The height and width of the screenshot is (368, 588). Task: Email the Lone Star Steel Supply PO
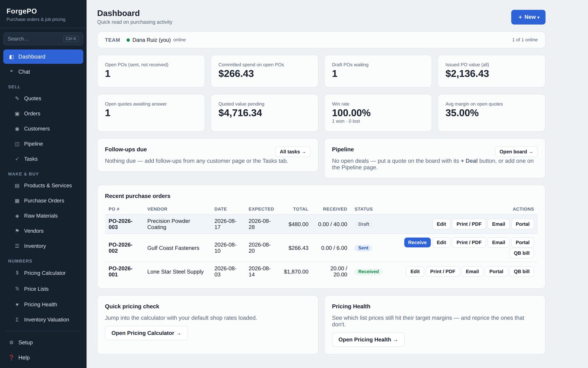(472, 272)
